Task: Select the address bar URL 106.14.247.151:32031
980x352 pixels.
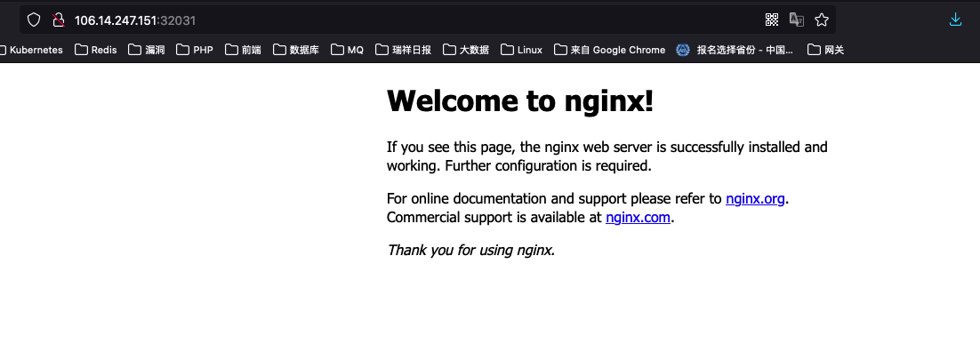Action: 135,20
